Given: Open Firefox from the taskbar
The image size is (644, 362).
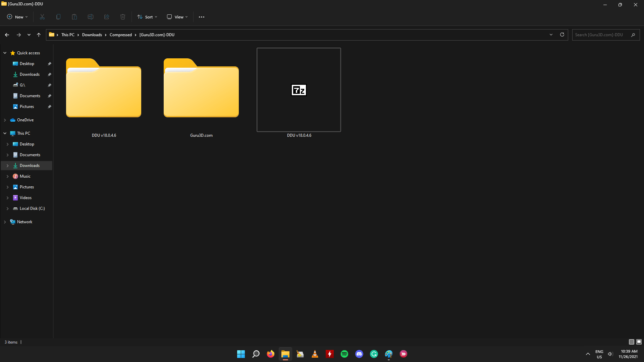Looking at the screenshot, I should click(270, 354).
